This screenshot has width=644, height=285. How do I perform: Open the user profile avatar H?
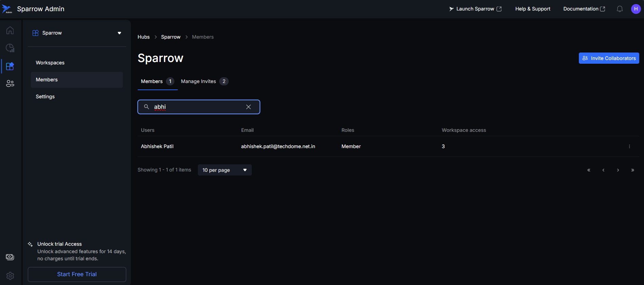pos(636,9)
